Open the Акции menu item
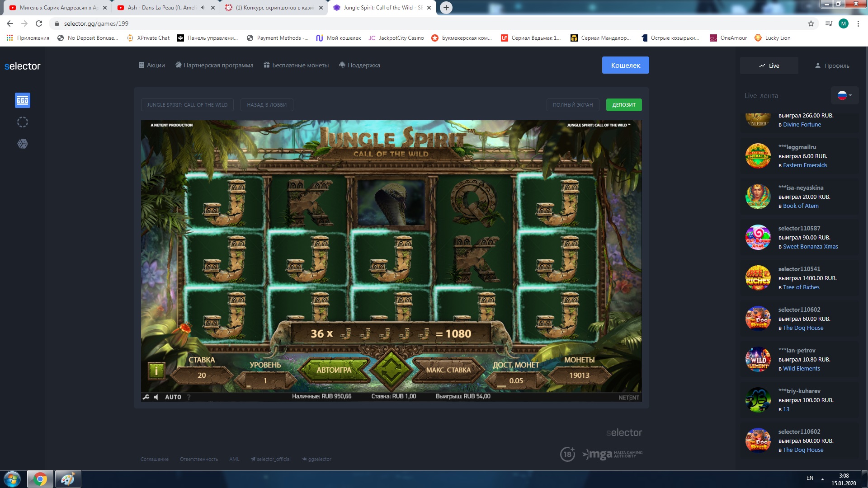Screen dimensions: 868x488 [151, 65]
